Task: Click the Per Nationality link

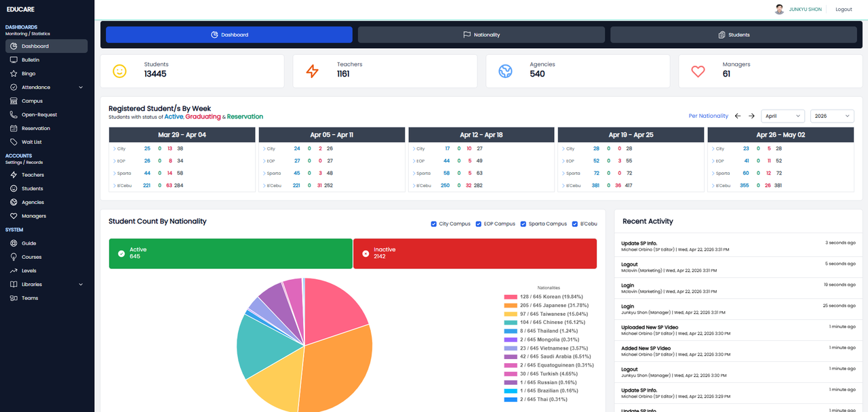Action: tap(708, 116)
